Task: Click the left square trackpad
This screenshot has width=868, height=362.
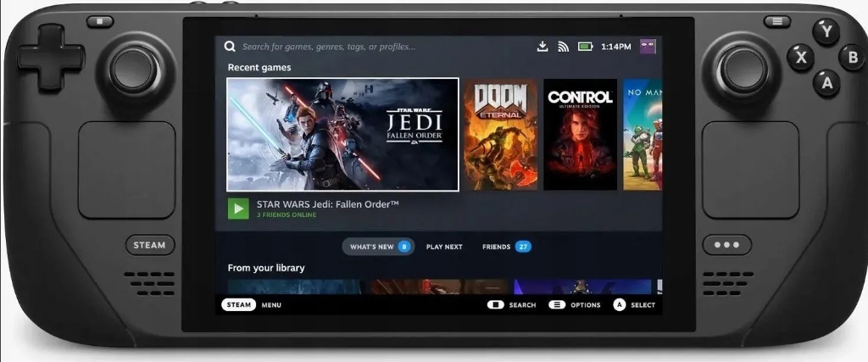Action: coord(127,170)
